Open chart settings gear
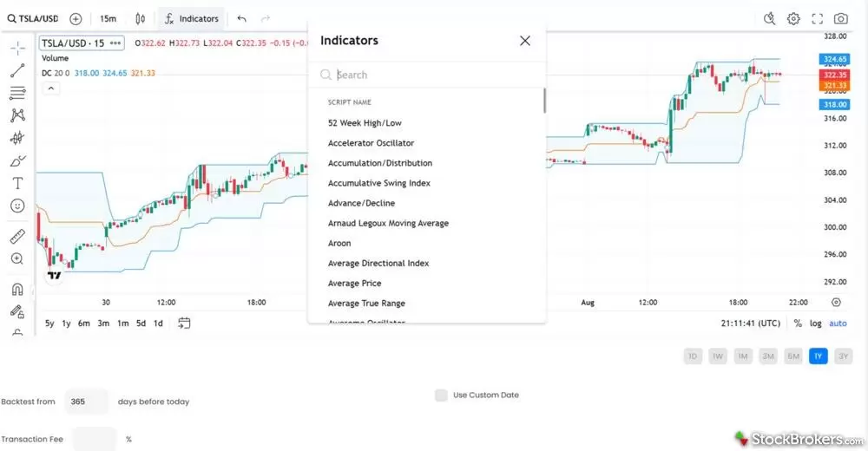The image size is (868, 451). coord(793,19)
